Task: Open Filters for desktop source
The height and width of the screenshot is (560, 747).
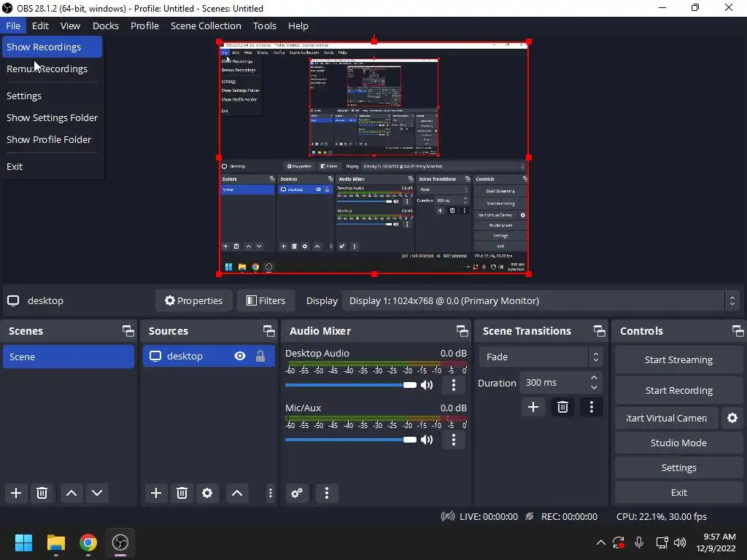Action: pos(266,301)
